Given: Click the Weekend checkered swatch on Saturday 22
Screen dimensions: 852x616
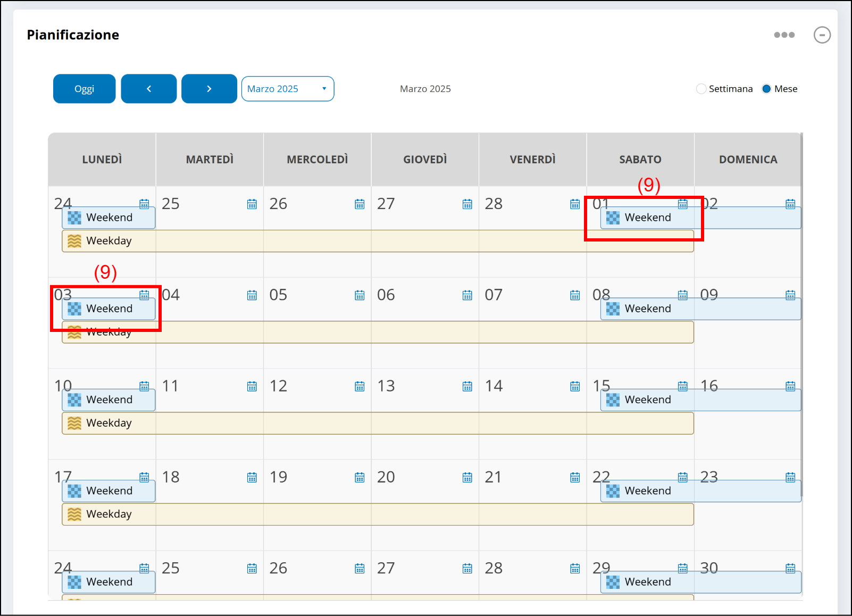Looking at the screenshot, I should (613, 491).
